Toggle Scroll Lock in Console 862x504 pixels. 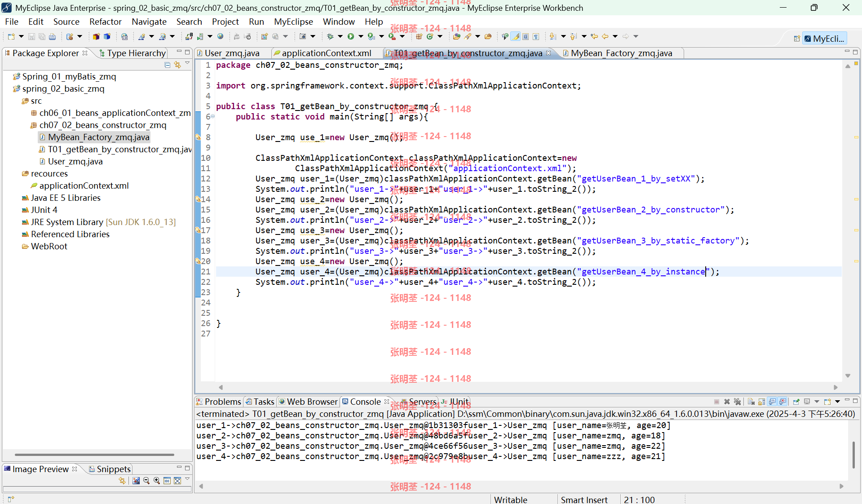[x=761, y=402]
